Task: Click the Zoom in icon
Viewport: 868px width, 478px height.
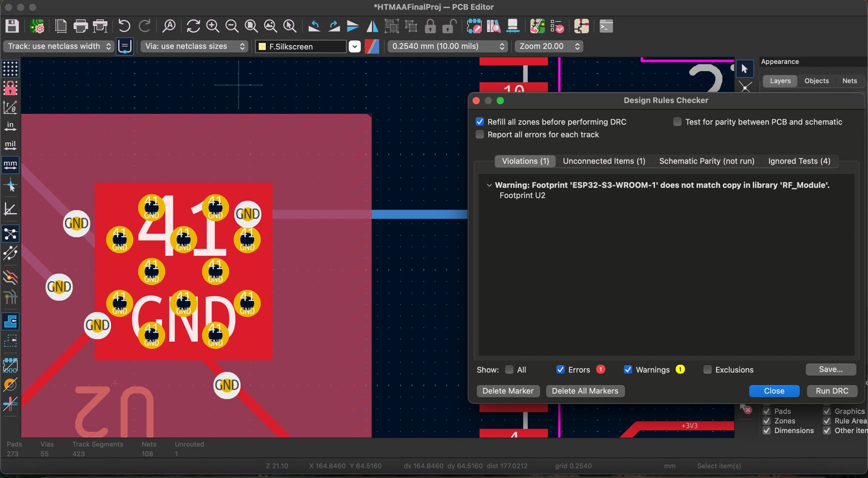Action: [x=213, y=26]
